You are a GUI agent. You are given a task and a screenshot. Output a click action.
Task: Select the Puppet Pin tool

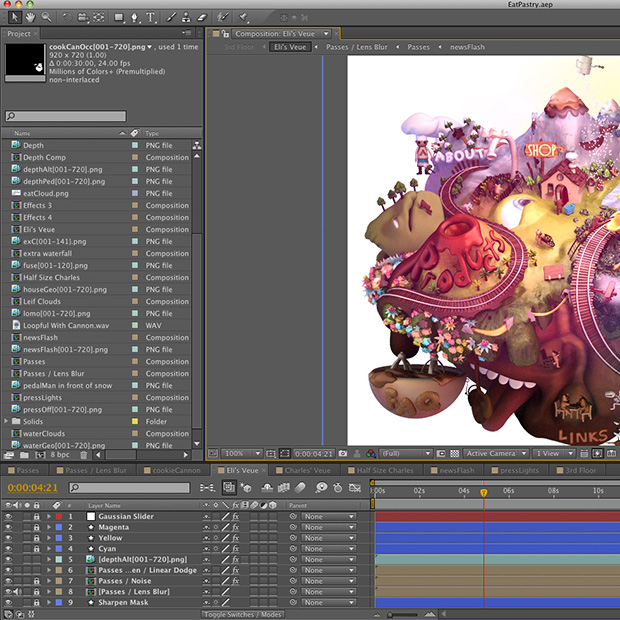click(243, 17)
